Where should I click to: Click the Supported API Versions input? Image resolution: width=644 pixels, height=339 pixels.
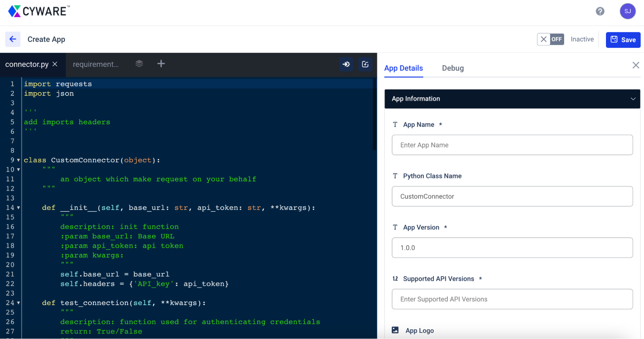(x=512, y=299)
